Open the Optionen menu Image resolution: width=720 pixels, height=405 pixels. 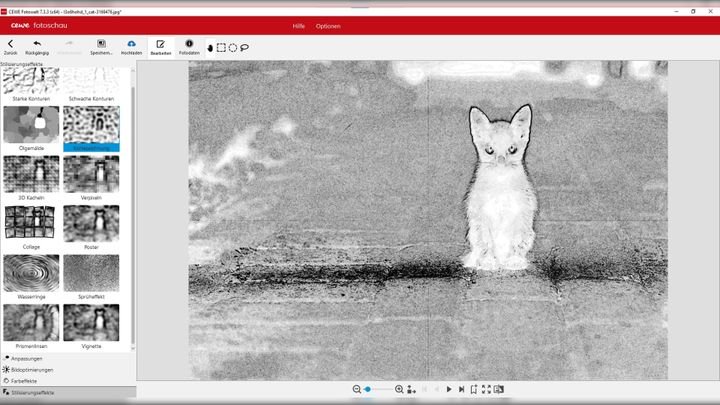point(328,25)
